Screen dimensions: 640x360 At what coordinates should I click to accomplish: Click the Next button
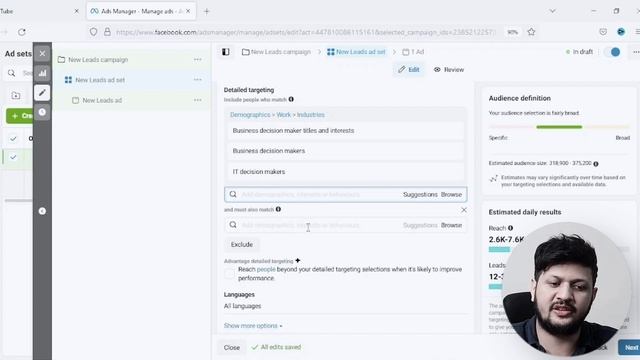pyautogui.click(x=630, y=348)
